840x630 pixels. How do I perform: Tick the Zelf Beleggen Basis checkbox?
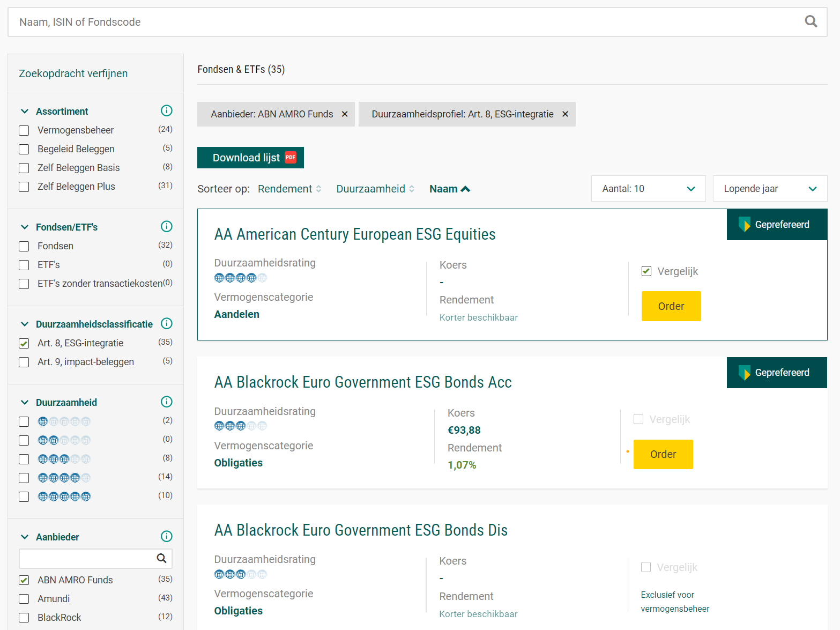(x=24, y=168)
